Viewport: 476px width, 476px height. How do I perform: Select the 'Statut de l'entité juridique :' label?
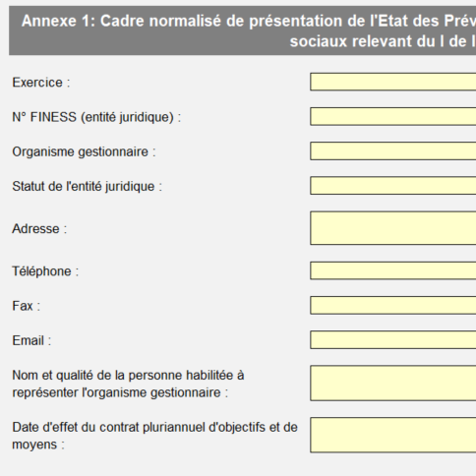(x=88, y=186)
